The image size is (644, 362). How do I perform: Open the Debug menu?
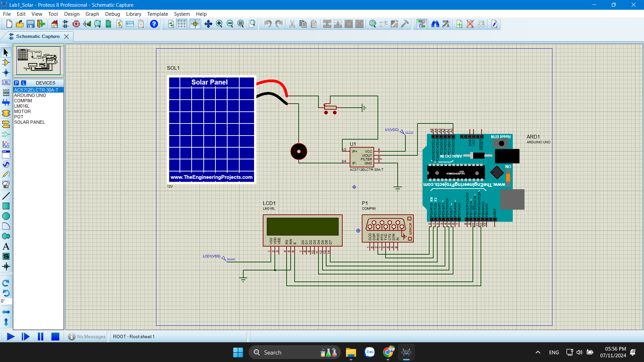coord(112,14)
